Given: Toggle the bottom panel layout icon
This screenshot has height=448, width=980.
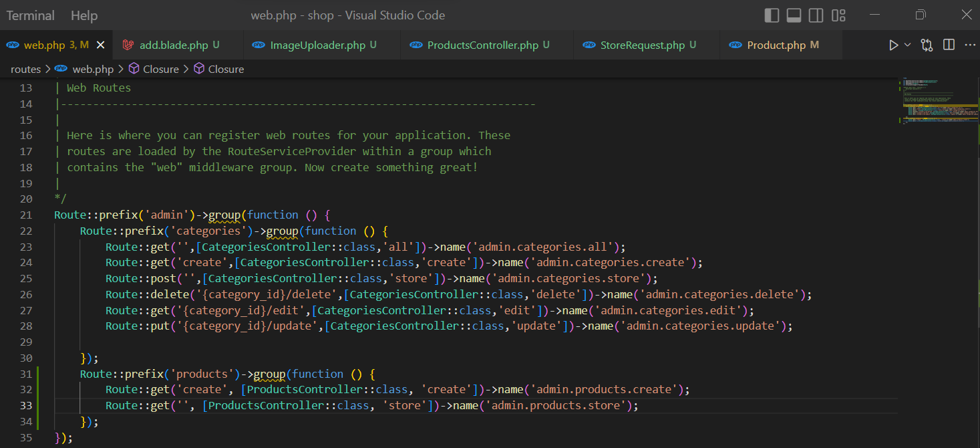Looking at the screenshot, I should [x=794, y=15].
